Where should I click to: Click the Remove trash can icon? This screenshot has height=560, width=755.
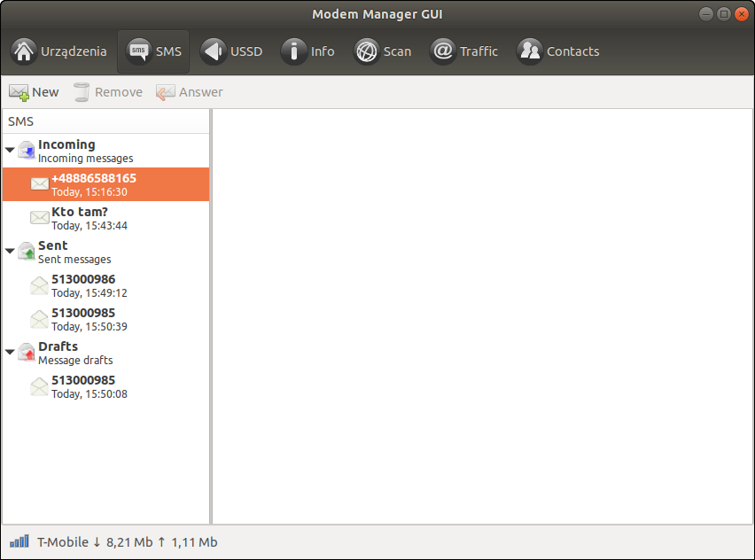coord(82,92)
